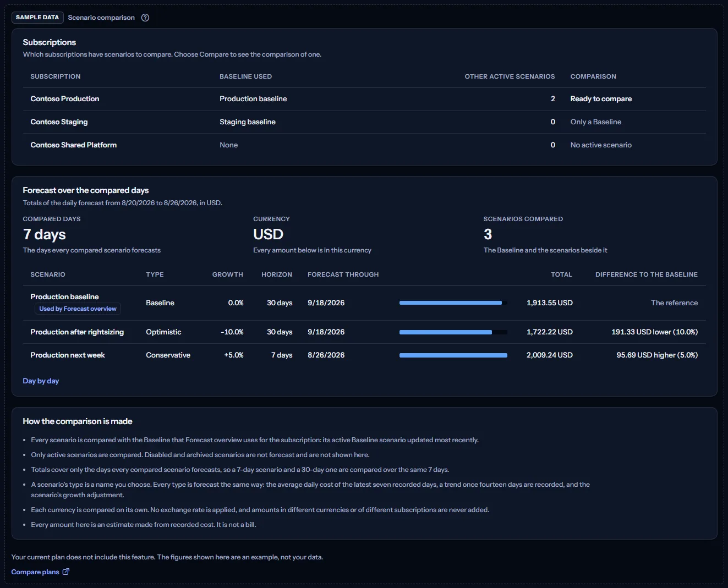728x588 pixels.
Task: Click the Production after rightsizing scenario name
Action: point(77,332)
